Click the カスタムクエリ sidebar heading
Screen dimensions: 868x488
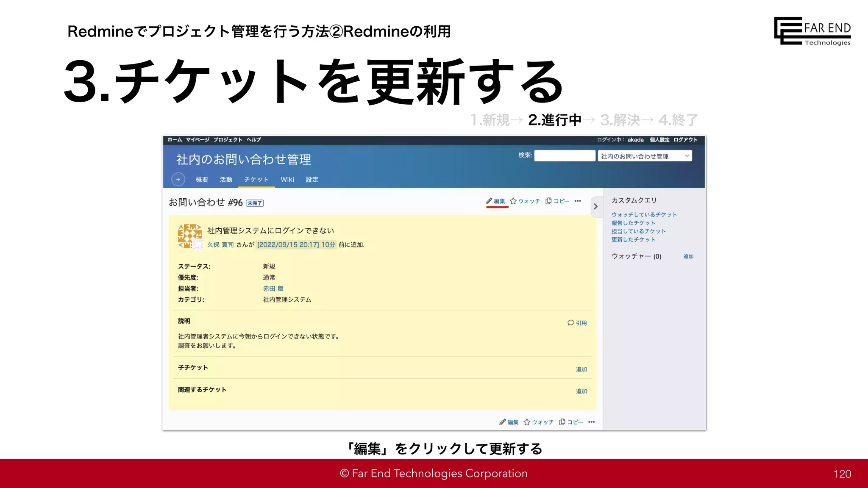point(634,200)
